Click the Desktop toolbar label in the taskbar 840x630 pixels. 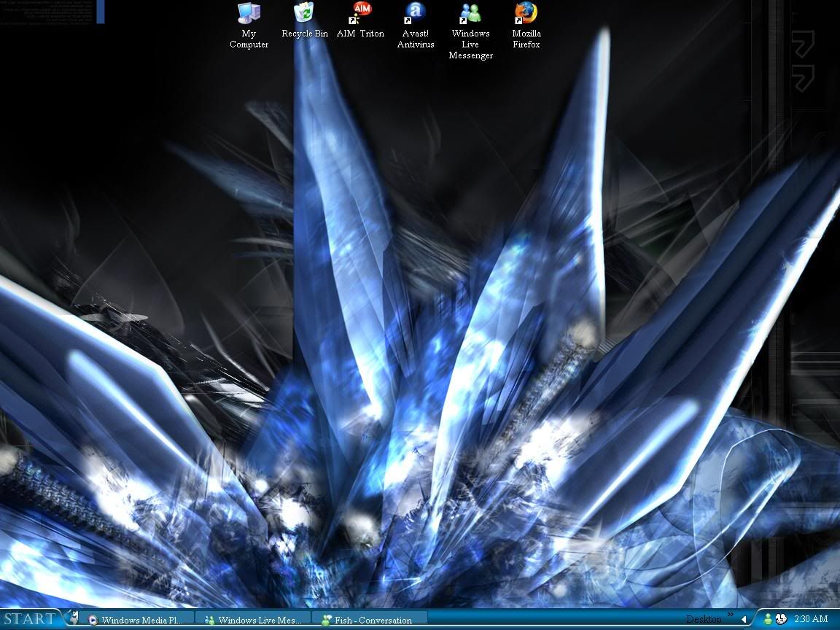pyautogui.click(x=704, y=619)
